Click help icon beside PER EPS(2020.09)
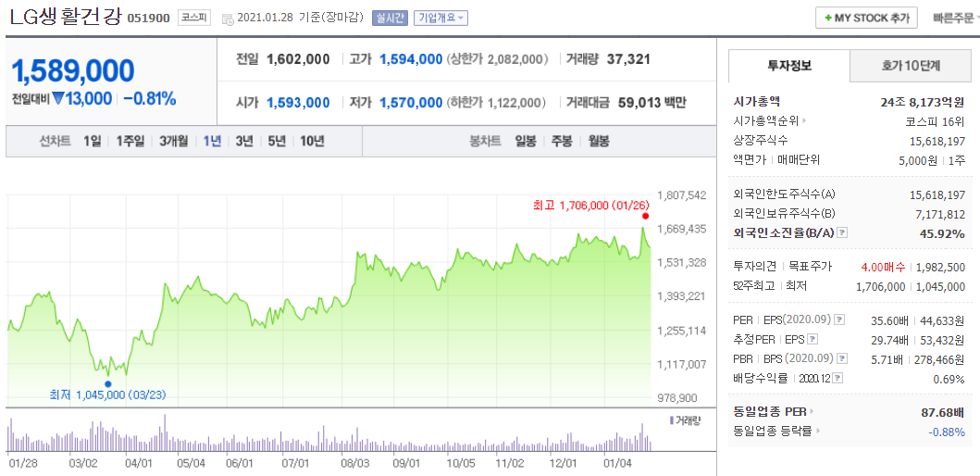980x476 pixels. click(x=839, y=319)
